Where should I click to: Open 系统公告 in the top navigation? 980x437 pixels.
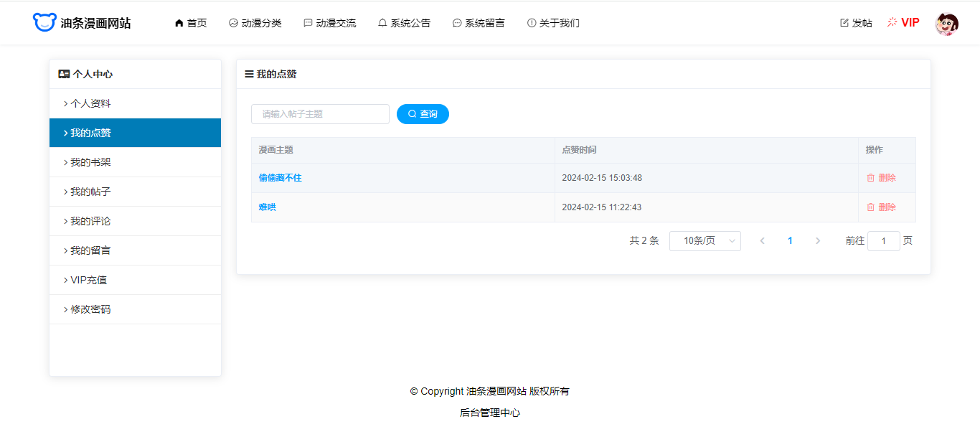404,23
